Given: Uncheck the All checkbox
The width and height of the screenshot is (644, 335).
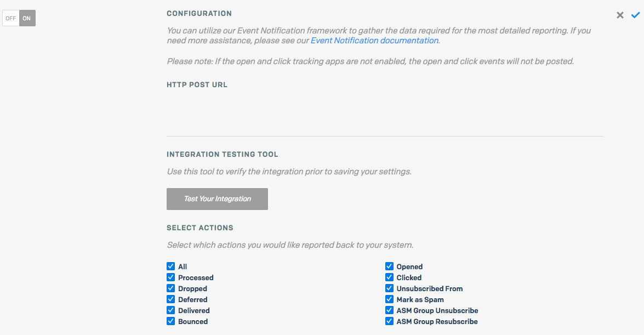Looking at the screenshot, I should [x=170, y=266].
